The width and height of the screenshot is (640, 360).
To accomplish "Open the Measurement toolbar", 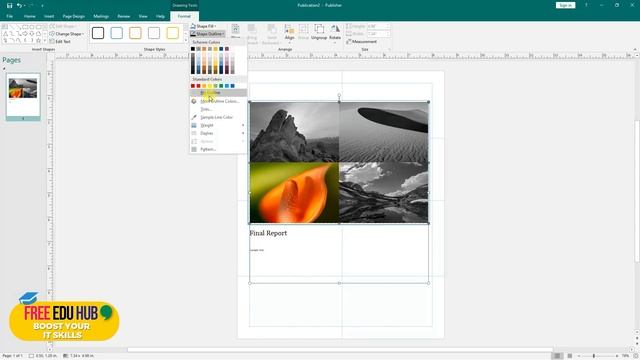I will coord(362,42).
